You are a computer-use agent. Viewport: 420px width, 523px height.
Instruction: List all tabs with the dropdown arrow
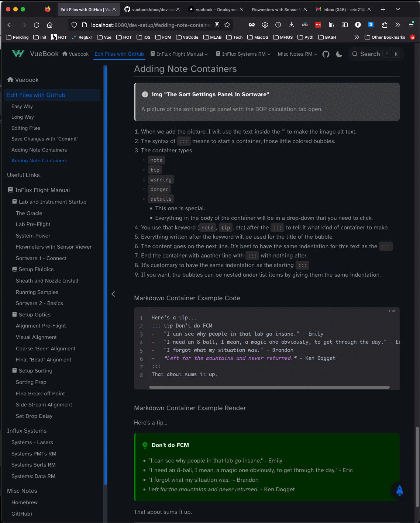click(398, 10)
